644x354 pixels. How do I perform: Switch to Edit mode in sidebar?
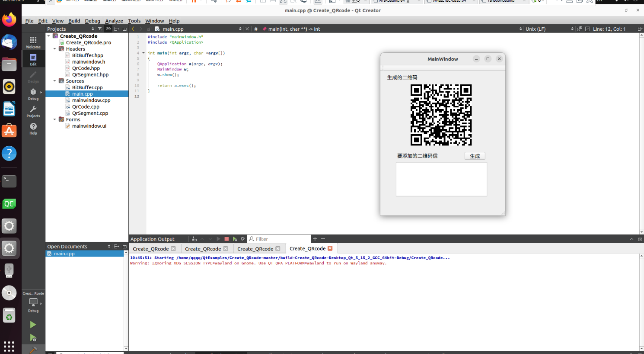tap(33, 59)
